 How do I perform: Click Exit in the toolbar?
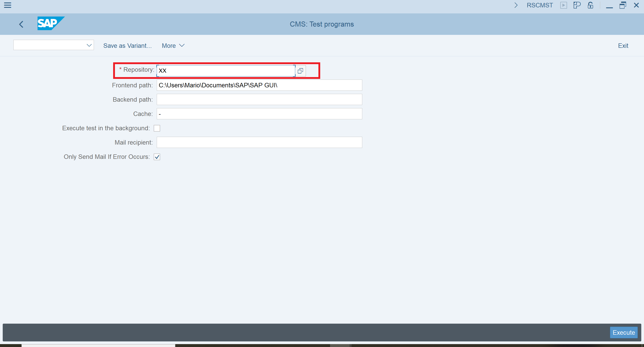(x=623, y=46)
